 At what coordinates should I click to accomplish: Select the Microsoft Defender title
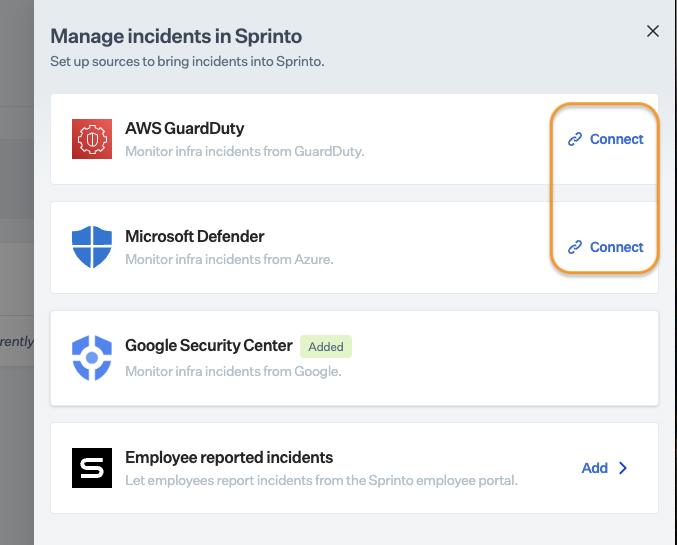195,236
